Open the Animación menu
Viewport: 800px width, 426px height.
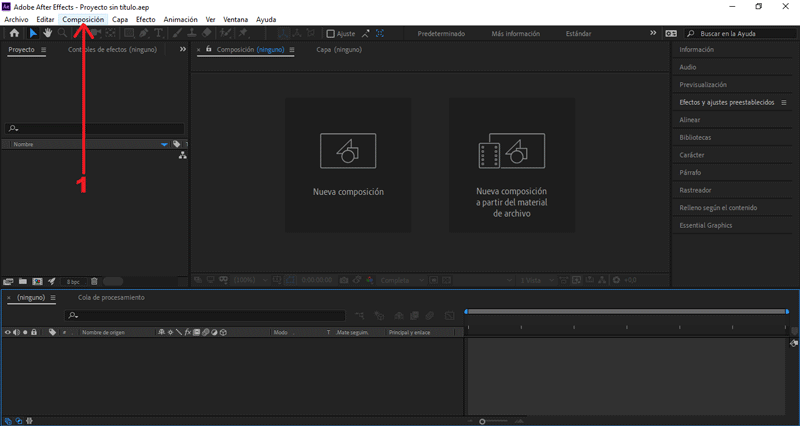[x=180, y=19]
